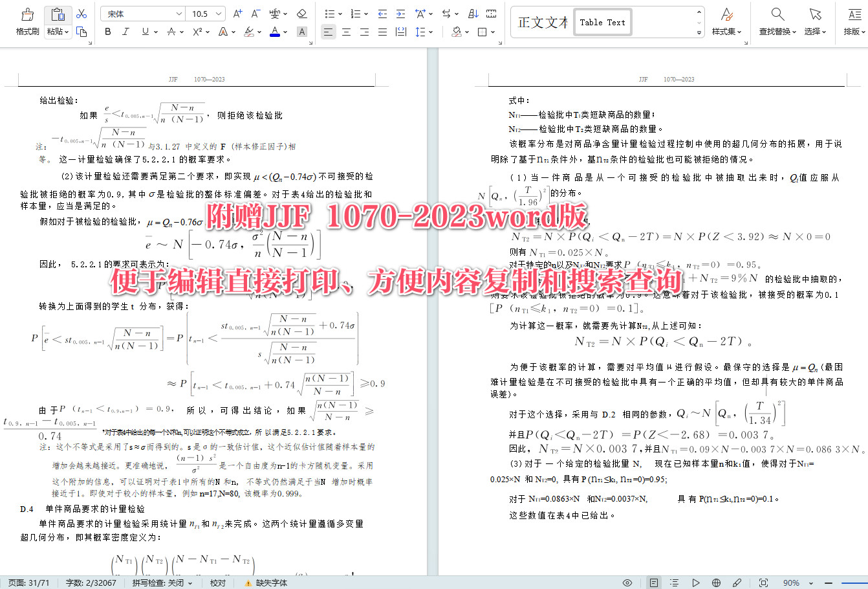Clear formatting with the eraser icon

coord(301,13)
